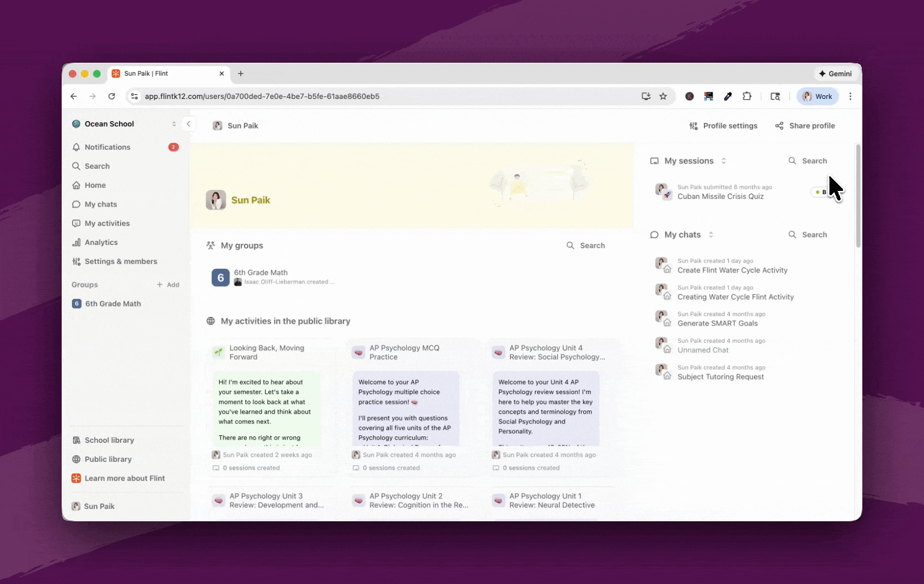
Task: Expand the My sessions sort dropdown
Action: pos(724,161)
